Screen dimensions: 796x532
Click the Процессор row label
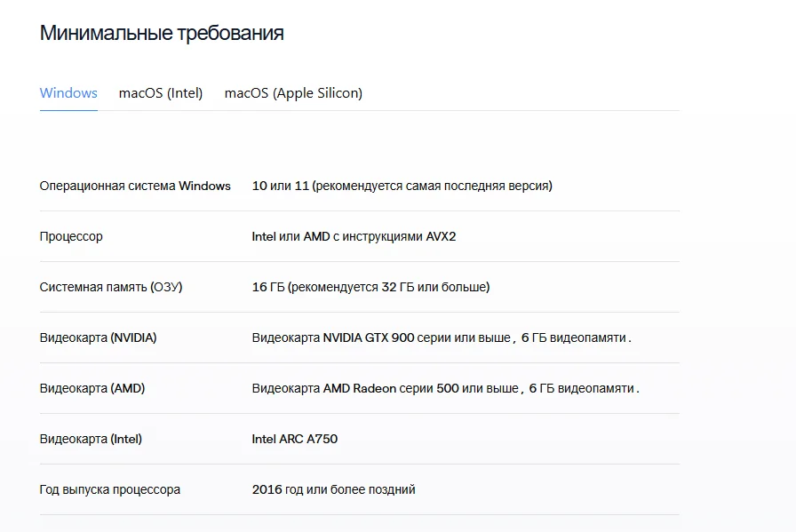coord(71,236)
